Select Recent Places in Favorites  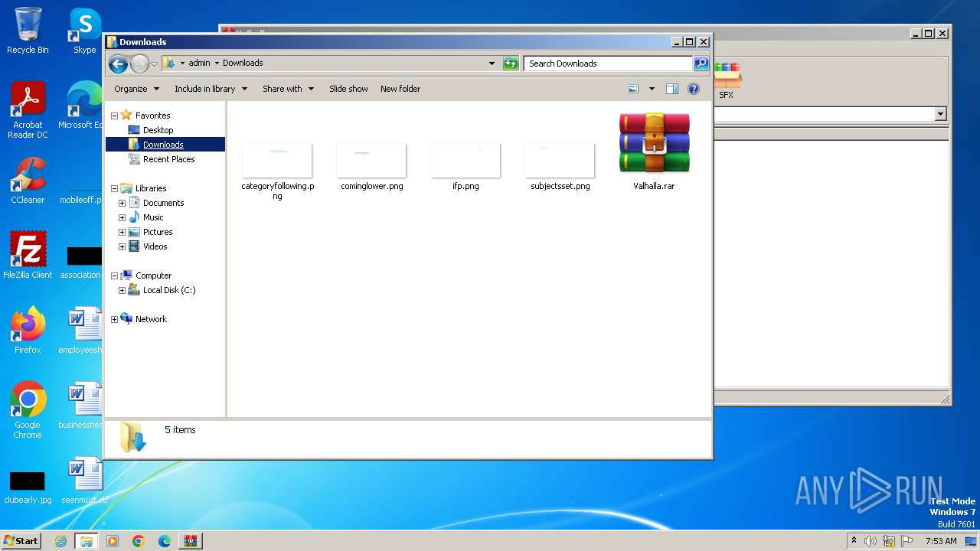[x=168, y=159]
